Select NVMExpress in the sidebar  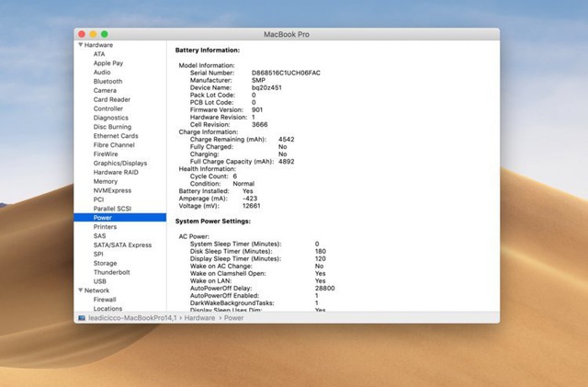[112, 190]
